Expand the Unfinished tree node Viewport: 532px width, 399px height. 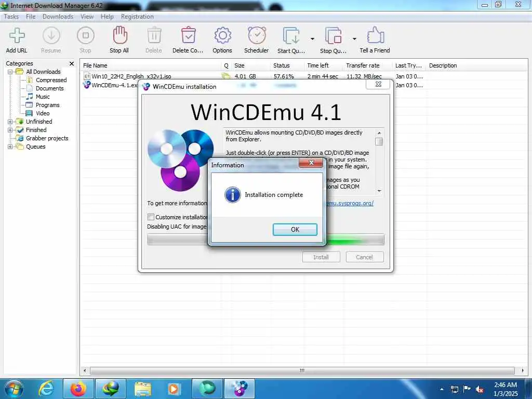[10, 122]
